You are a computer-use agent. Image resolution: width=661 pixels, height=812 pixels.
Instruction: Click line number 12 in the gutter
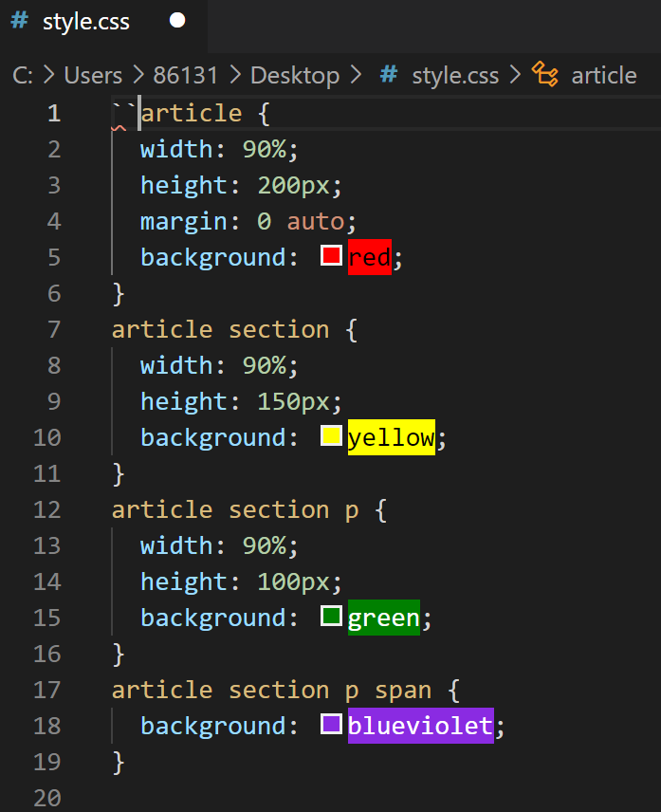click(46, 509)
